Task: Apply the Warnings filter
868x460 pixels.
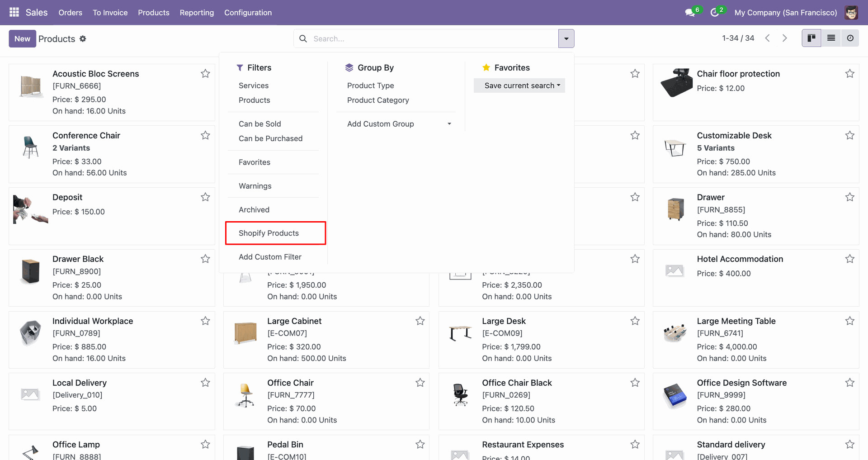Action: click(255, 186)
